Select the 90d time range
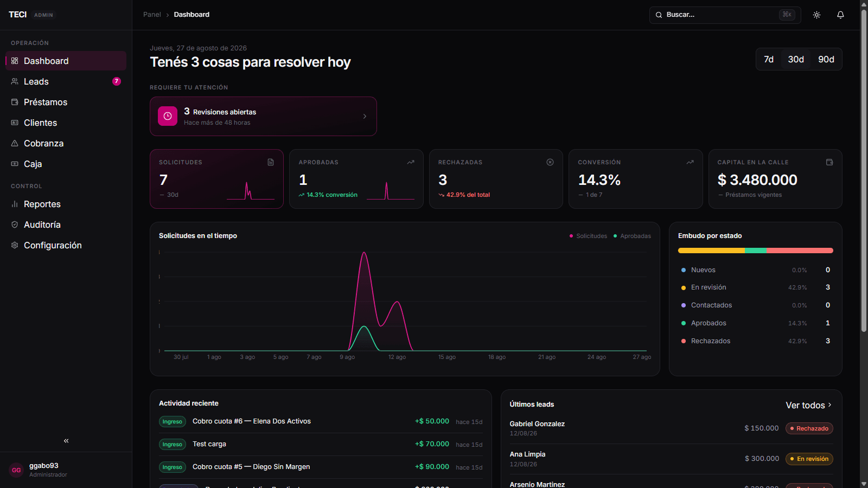 point(826,59)
